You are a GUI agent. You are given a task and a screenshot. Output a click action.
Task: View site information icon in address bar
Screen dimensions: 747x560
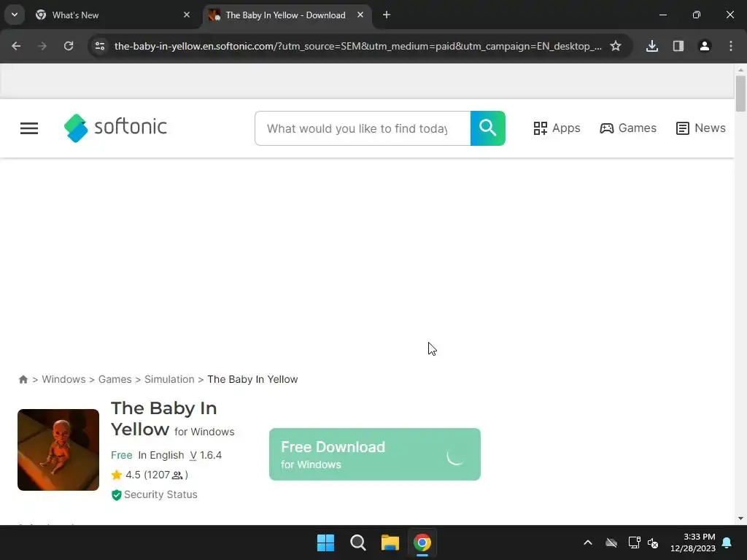(x=100, y=46)
